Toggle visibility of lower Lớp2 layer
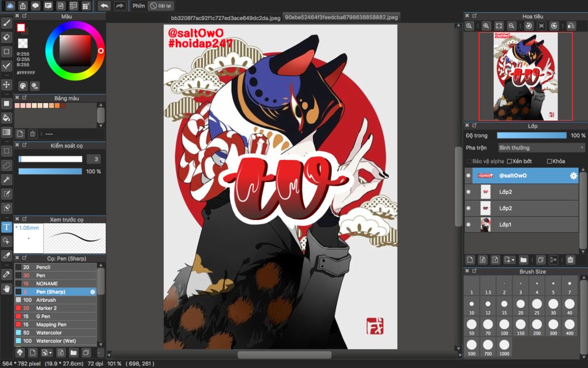Screen dimensions: 588x368 (x=469, y=208)
